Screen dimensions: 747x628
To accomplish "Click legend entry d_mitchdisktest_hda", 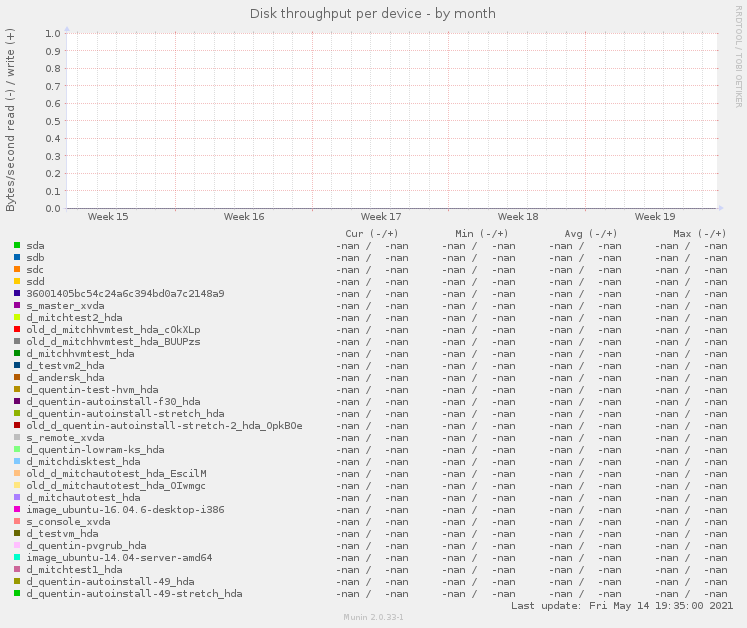I will click(x=83, y=462).
